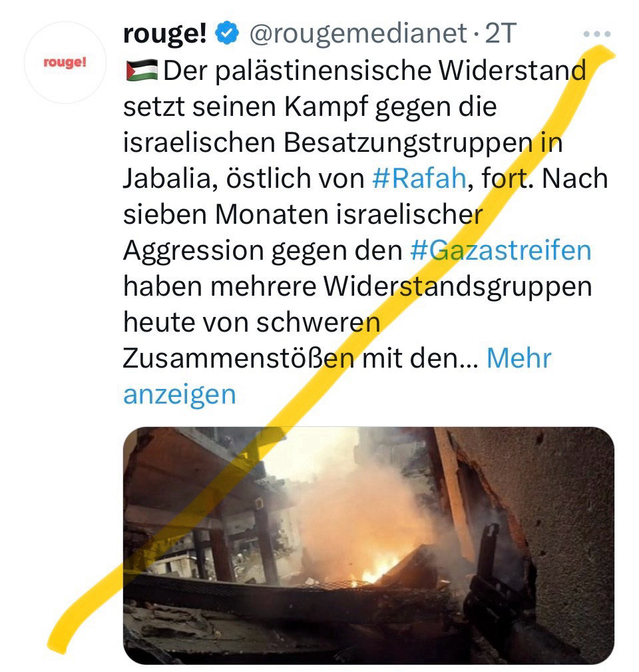639x672 pixels.
Task: Click the word Zusammenstößen in the tweet
Action: coord(239,358)
